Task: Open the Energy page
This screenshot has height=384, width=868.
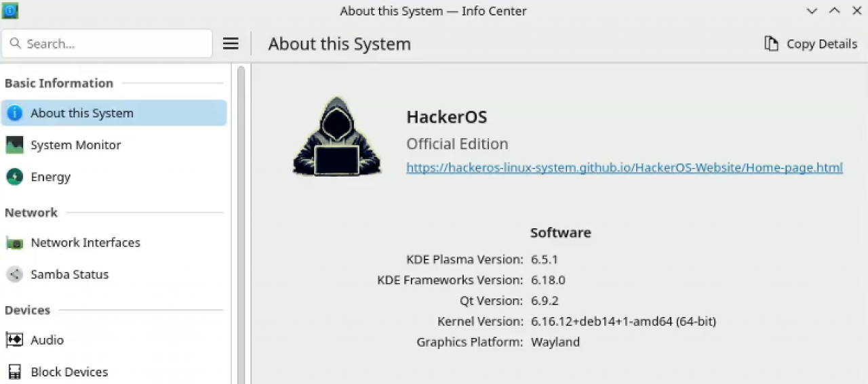Action: pos(114,177)
